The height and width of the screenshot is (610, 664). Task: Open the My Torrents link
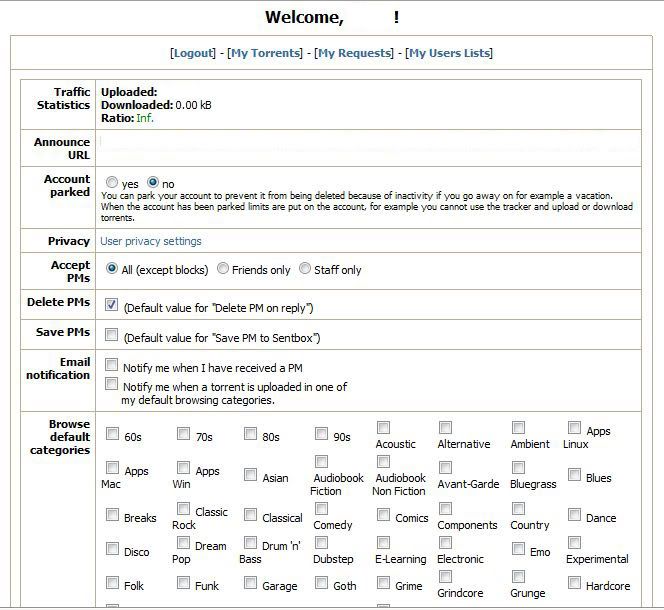[265, 53]
